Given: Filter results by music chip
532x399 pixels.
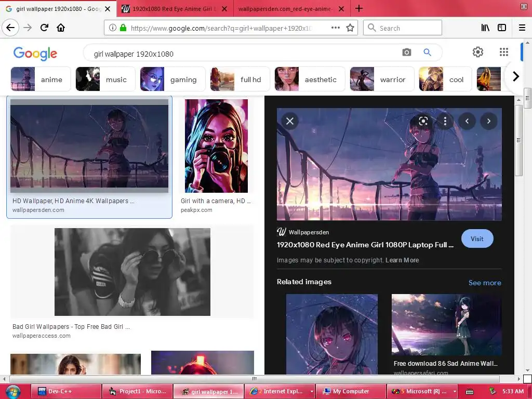Looking at the screenshot, I should tap(105, 79).
